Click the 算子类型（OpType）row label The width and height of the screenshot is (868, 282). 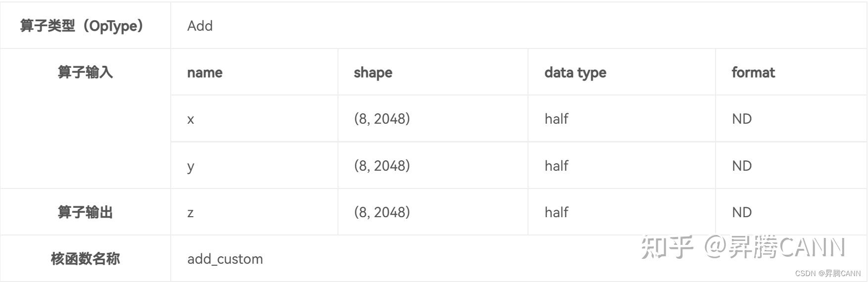[82, 26]
